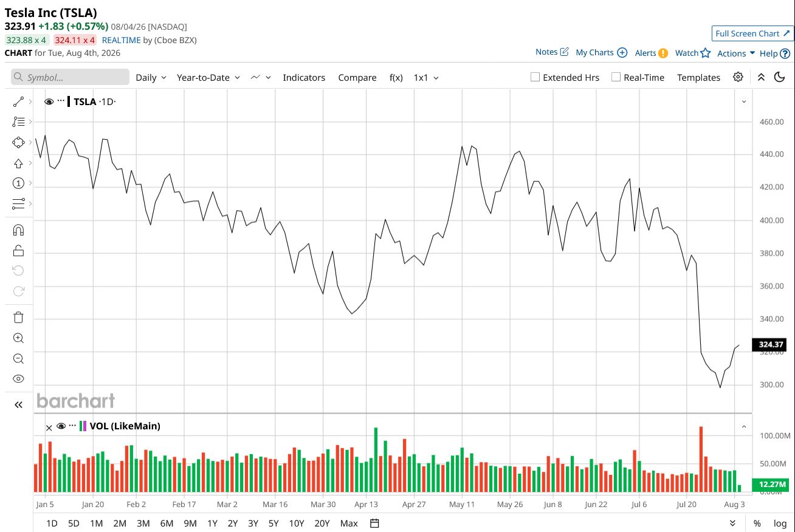Screen dimensions: 795x532
Task: Enable the Real-Time checkbox
Action: coord(616,77)
